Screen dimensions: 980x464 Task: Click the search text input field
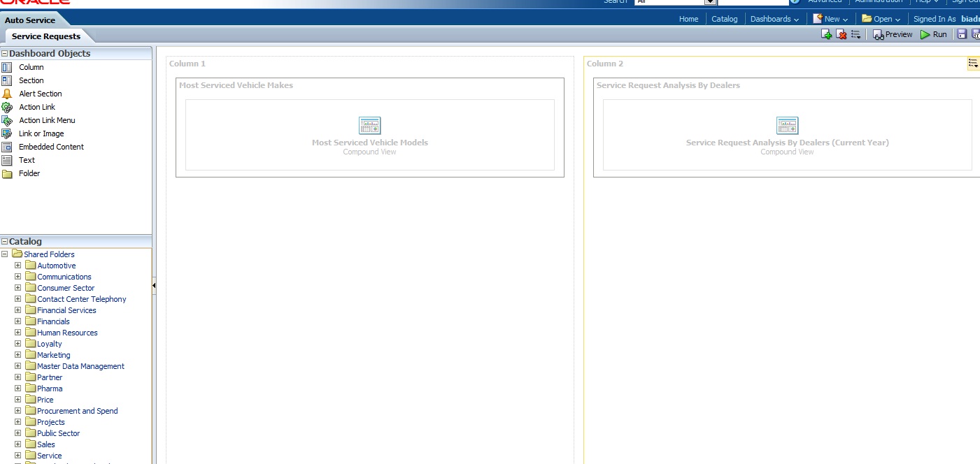pyautogui.click(x=753, y=2)
